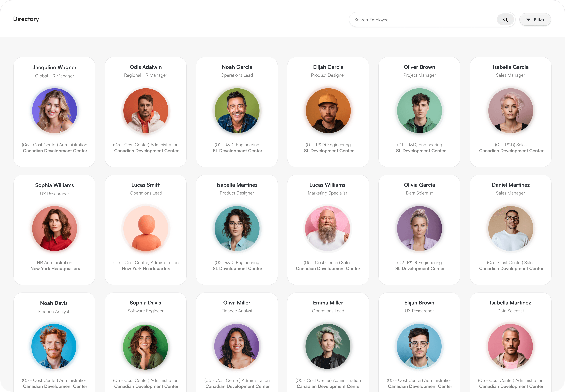Select Odis Adalwin's avatar picture
Screen dimensions: 565x392
tap(146, 110)
